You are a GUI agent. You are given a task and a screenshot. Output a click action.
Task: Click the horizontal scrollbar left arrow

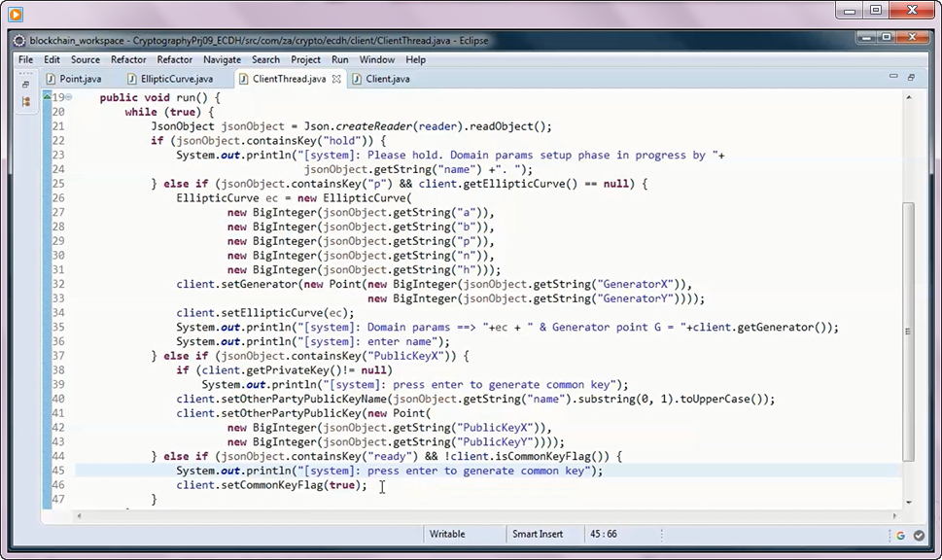click(80, 515)
